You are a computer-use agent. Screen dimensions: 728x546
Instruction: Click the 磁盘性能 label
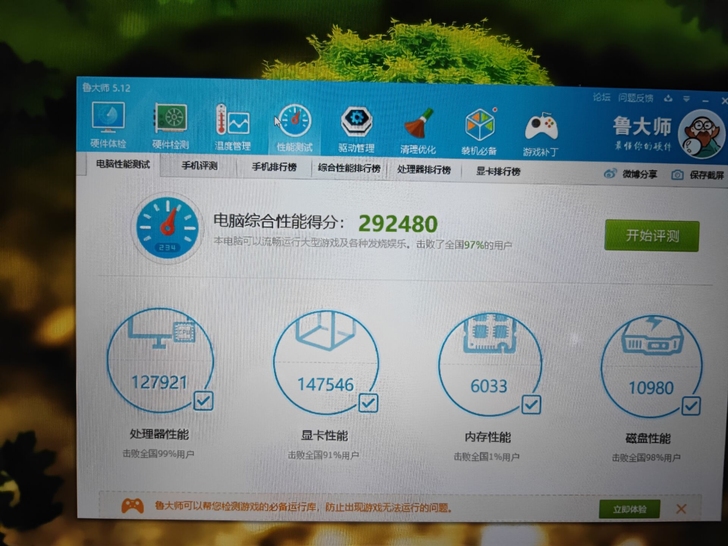coord(648,438)
